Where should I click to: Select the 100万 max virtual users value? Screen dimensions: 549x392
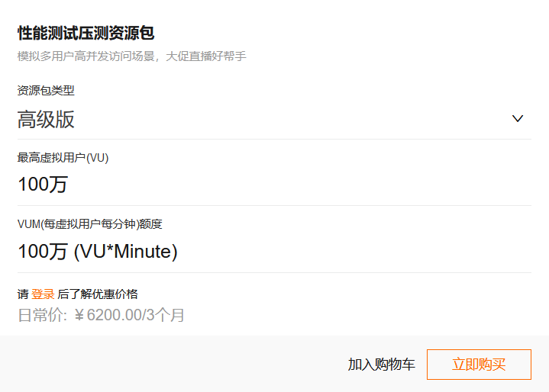43,185
